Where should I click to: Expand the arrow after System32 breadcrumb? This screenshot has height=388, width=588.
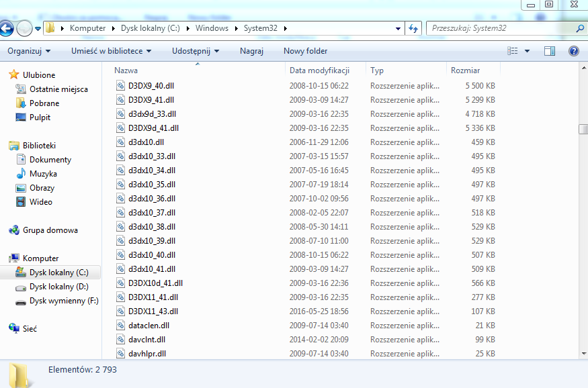coord(286,28)
